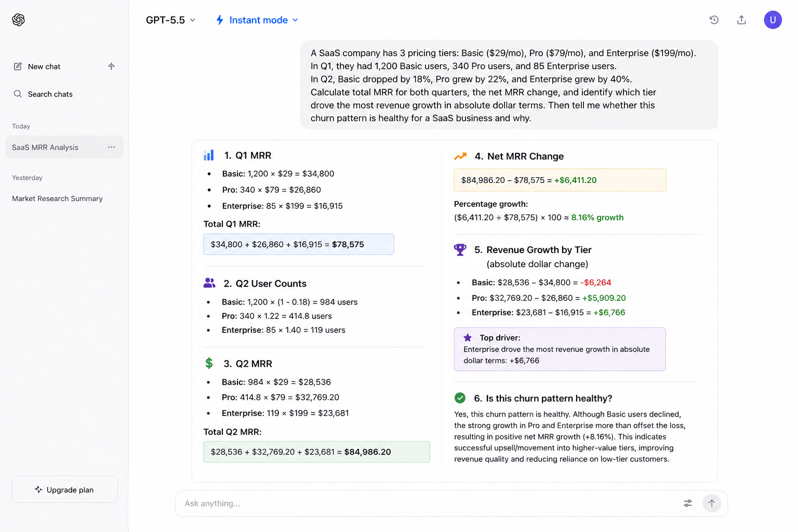Click the Enterprise +$6,766 change value
The image size is (798, 532).
click(609, 312)
